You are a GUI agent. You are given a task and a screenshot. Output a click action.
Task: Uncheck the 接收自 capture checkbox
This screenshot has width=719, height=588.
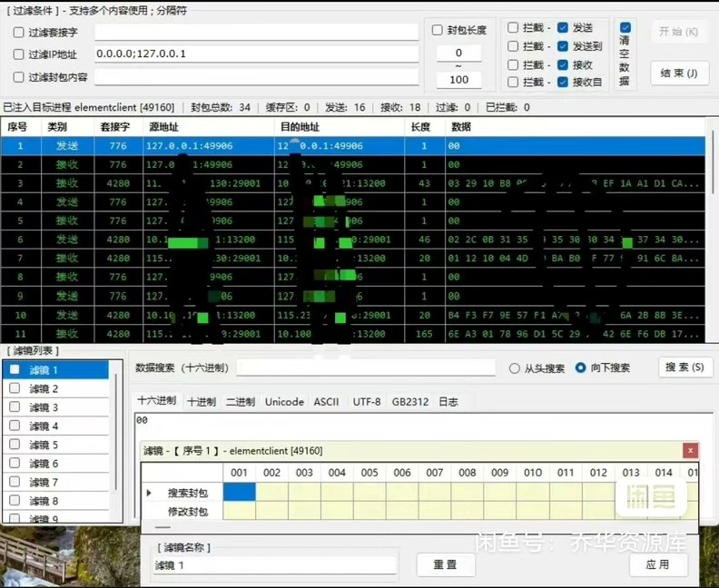point(563,82)
